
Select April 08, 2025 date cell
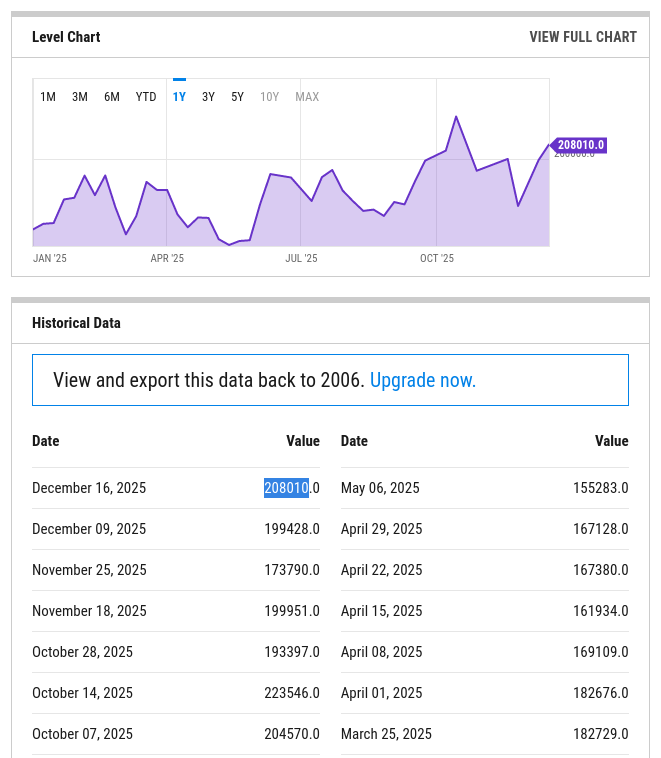[382, 652]
